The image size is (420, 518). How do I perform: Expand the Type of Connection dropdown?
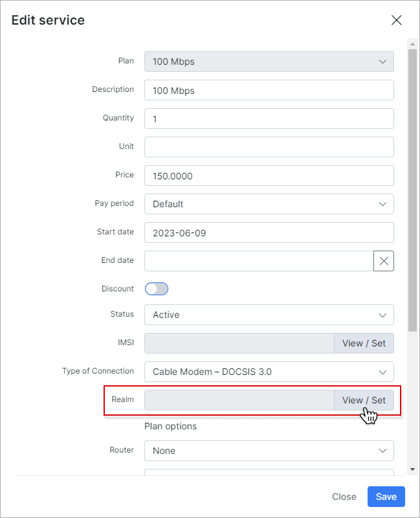coord(269,372)
